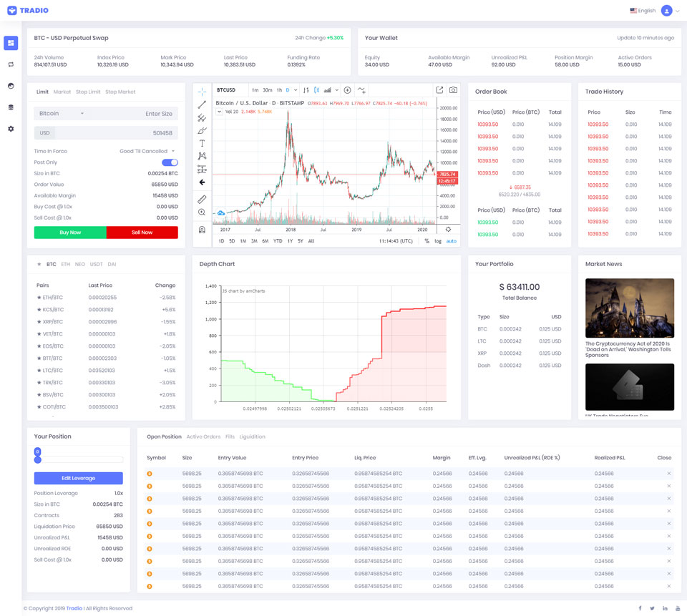Open the dashboard grid icon in sidebar
This screenshot has height=616, width=687.
[11, 43]
